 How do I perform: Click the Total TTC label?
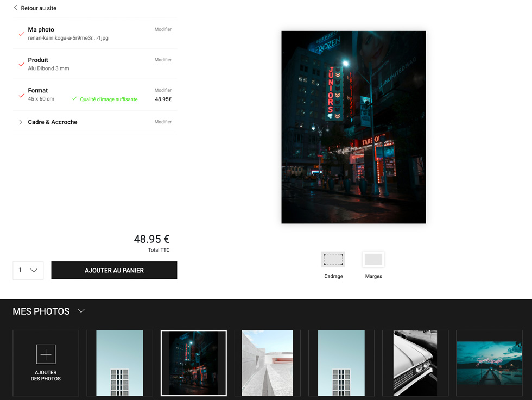click(159, 250)
